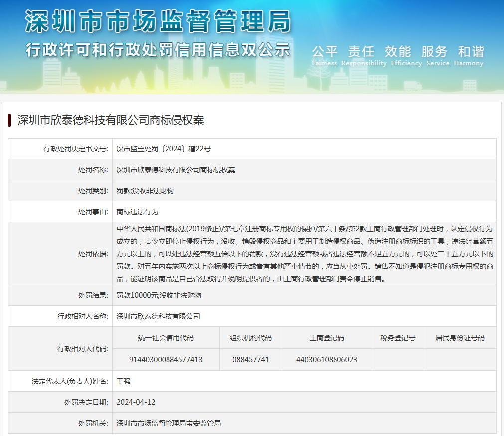Click the 公平 Fairness slogan text
This screenshot has width=504, height=436.
325,52
